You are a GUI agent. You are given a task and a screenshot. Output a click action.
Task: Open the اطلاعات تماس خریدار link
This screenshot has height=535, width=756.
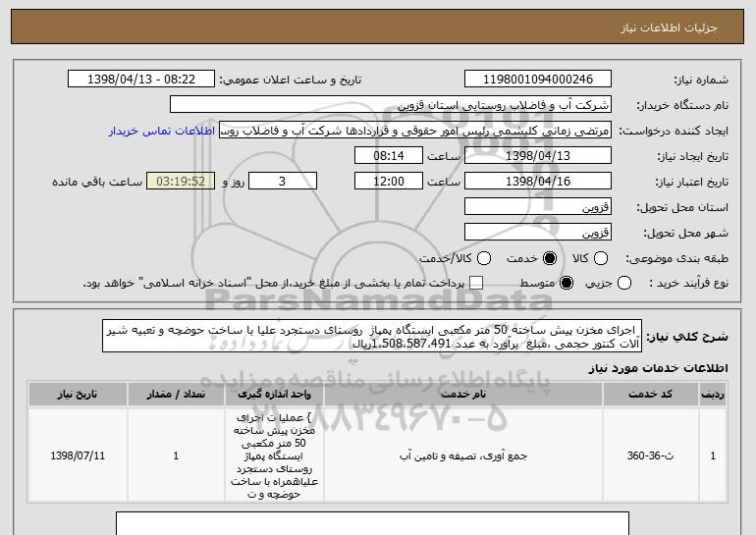162,131
